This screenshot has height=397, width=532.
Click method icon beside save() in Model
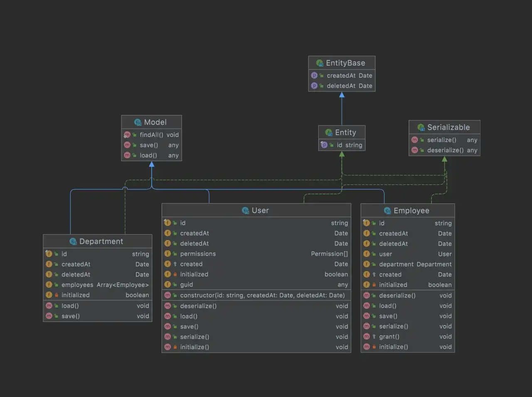pos(127,145)
